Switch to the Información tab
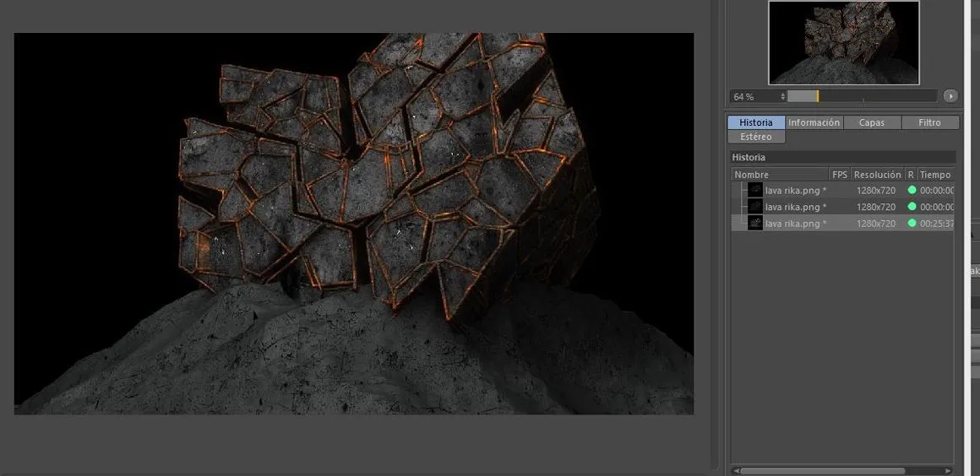The image size is (980, 476). pyautogui.click(x=814, y=123)
